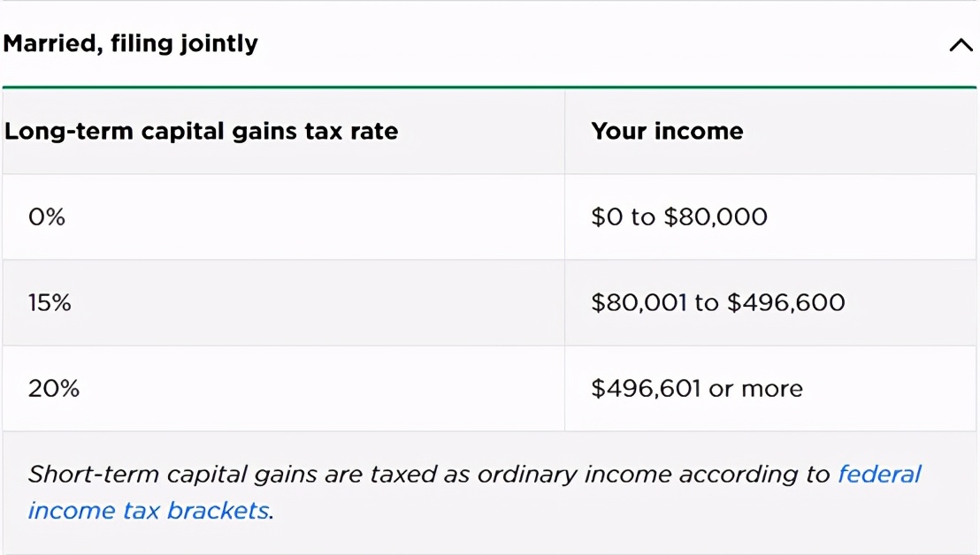
Task: Click the "Married, filing jointly" heading
Action: (x=131, y=43)
